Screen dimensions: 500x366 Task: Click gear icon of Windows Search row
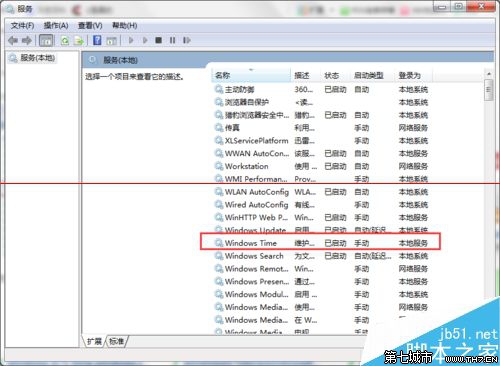(219, 256)
